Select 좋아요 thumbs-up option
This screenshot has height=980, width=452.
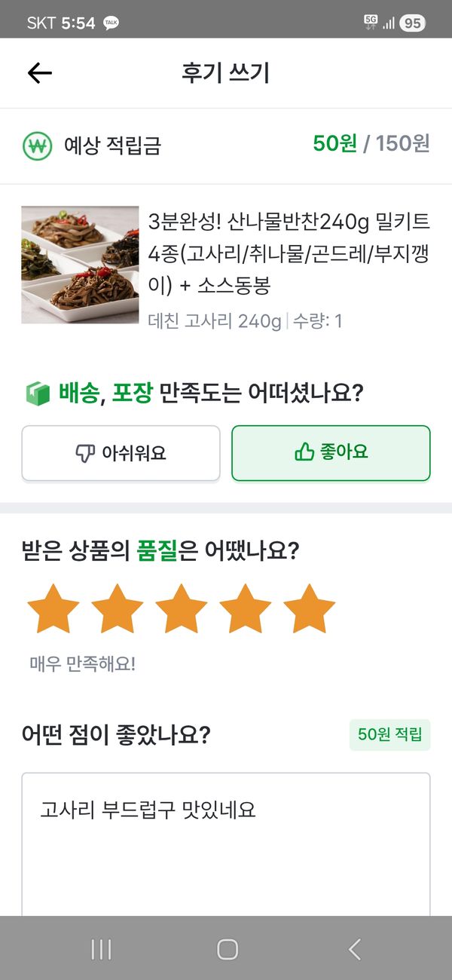click(x=331, y=453)
